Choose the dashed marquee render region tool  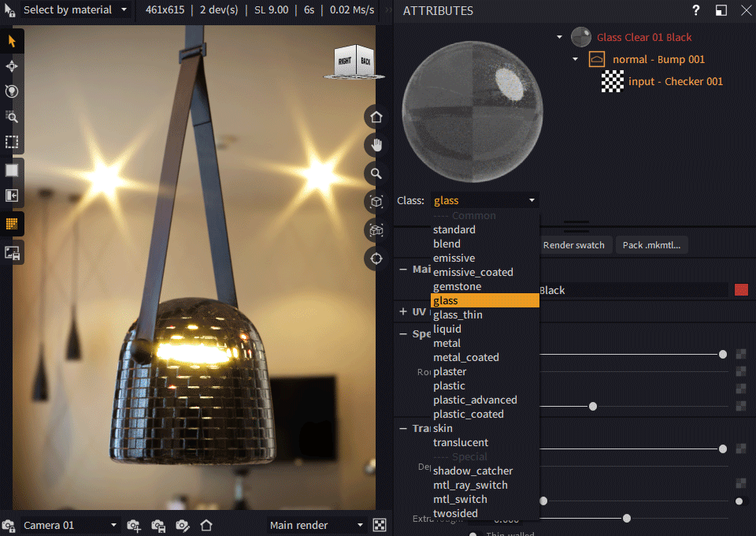pos(12,142)
